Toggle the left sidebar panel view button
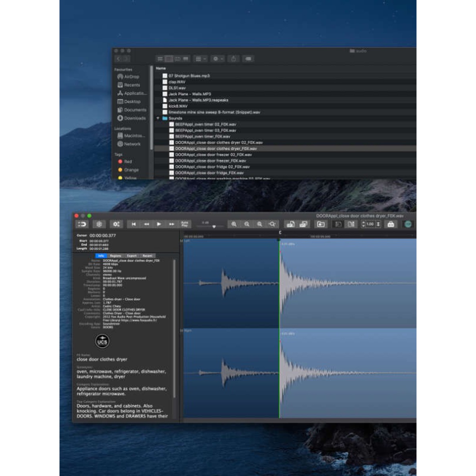The height and width of the screenshot is (476, 476). [338, 224]
